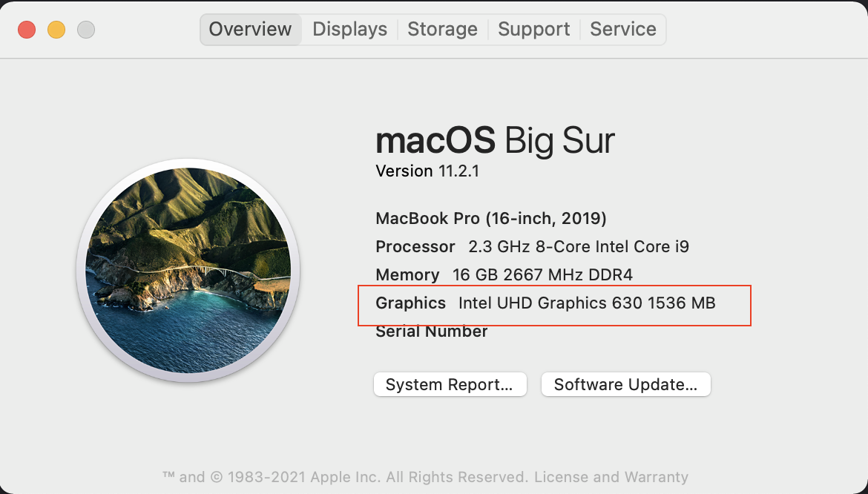Minimize the window with the yellow button
Image resolution: width=868 pixels, height=494 pixels.
pyautogui.click(x=56, y=30)
